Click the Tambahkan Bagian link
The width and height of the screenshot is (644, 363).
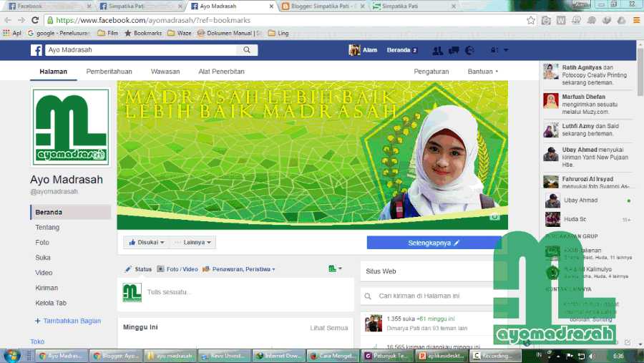pyautogui.click(x=68, y=321)
